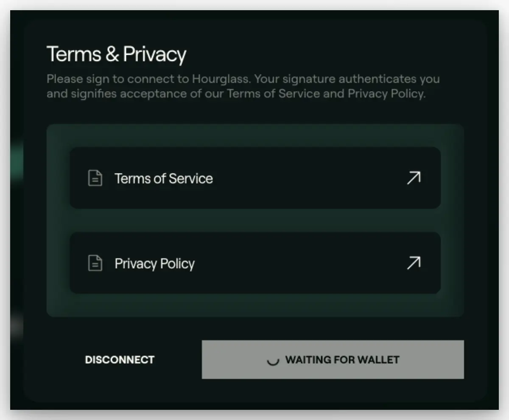Open Privacy Policy via its external-link arrow
This screenshot has height=420, width=509.
pyautogui.click(x=414, y=263)
